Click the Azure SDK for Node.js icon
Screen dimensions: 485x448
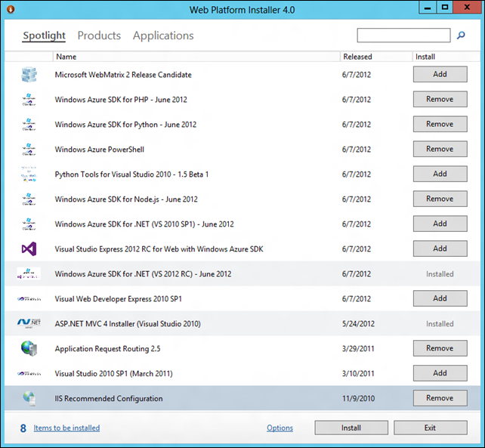(29, 199)
